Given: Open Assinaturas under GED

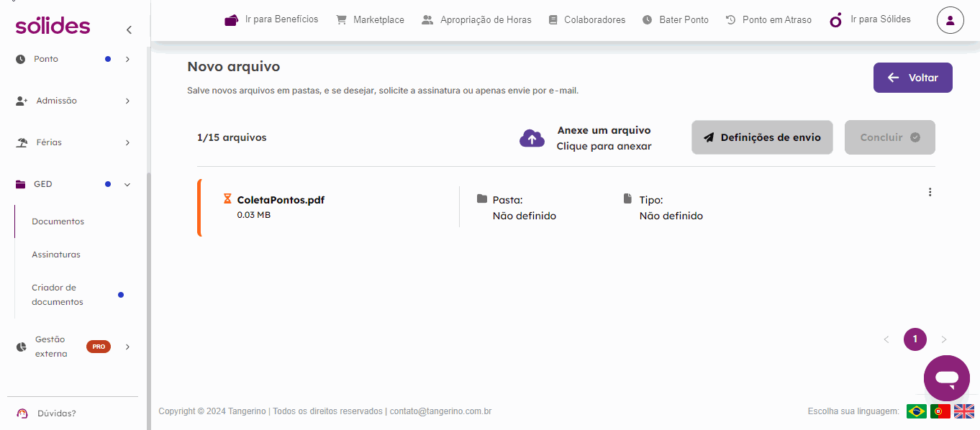Looking at the screenshot, I should click(x=56, y=255).
